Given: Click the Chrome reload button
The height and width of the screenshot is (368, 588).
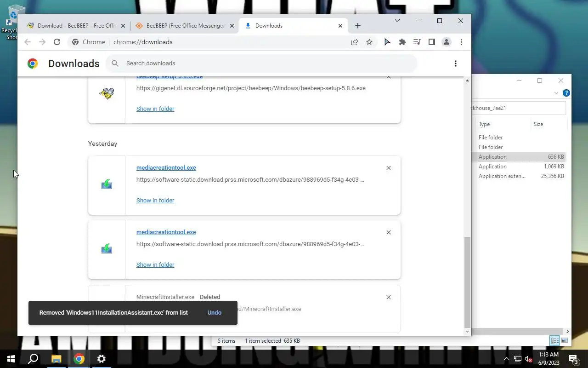Looking at the screenshot, I should 57,42.
